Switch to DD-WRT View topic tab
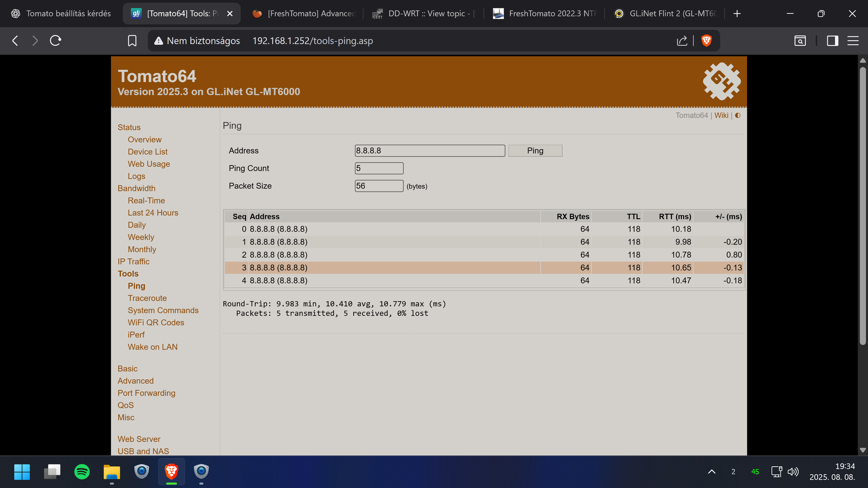This screenshot has height=488, width=868. click(x=424, y=13)
